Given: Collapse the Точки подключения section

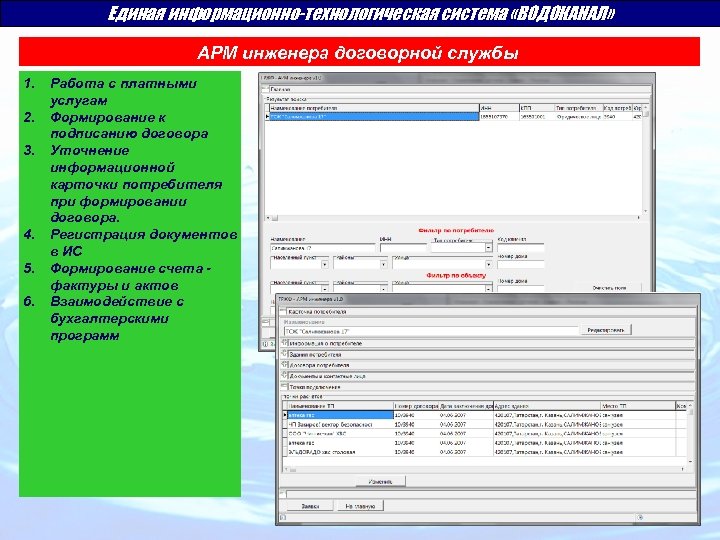Looking at the screenshot, I should click(x=284, y=386).
